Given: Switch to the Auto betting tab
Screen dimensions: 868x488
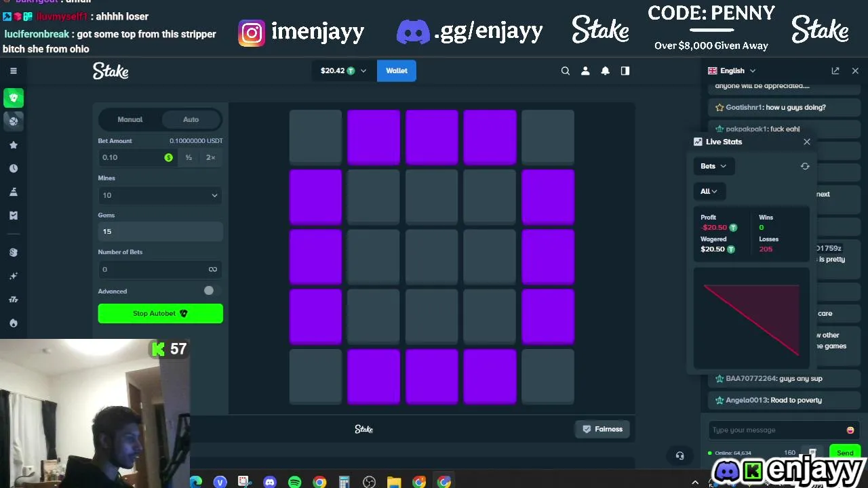Looking at the screenshot, I should (x=191, y=119).
